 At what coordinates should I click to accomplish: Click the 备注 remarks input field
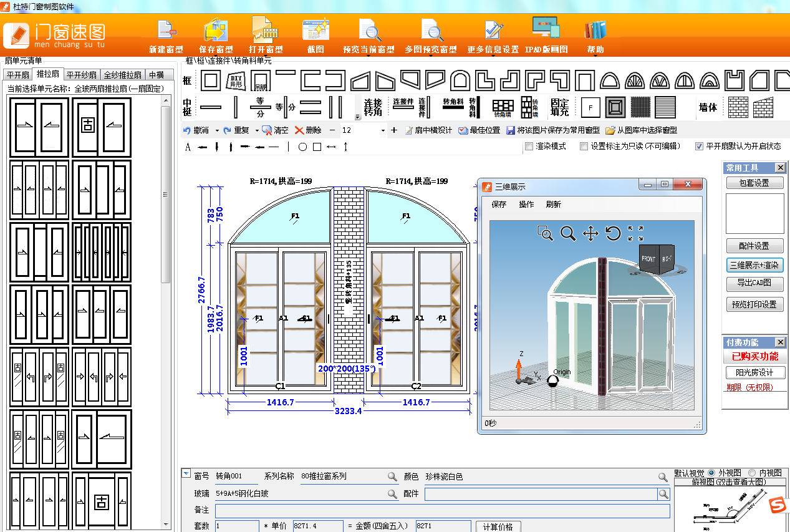point(443,511)
